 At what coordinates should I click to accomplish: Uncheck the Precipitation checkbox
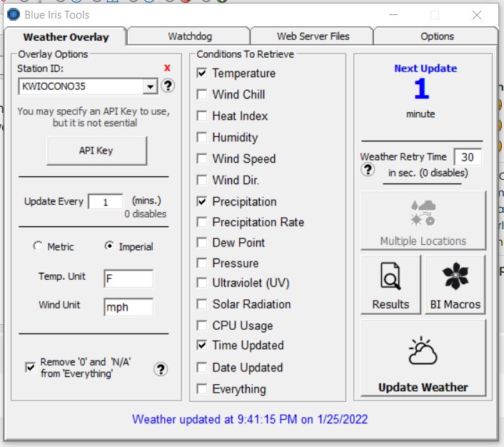pyautogui.click(x=201, y=201)
